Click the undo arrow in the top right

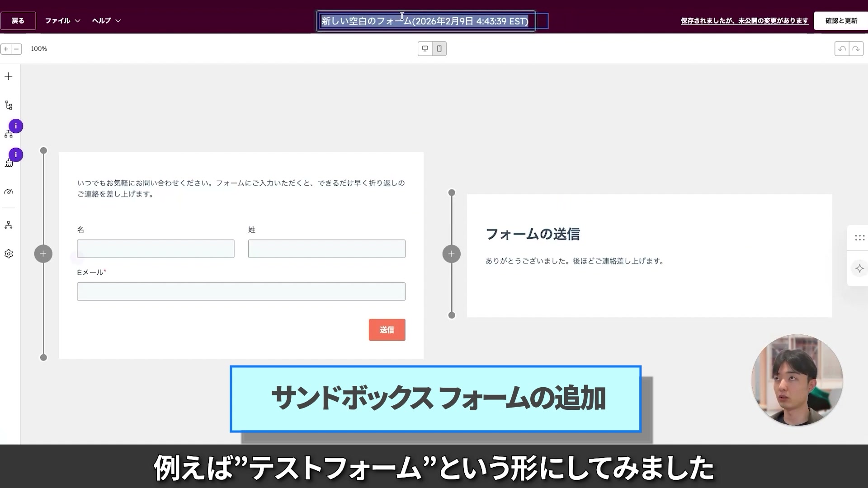pyautogui.click(x=842, y=48)
